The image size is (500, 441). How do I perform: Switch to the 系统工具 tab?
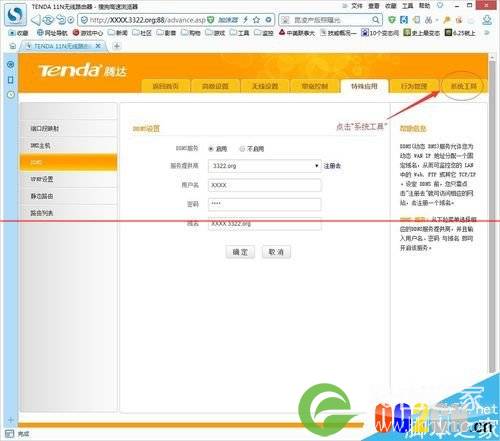tap(464, 86)
